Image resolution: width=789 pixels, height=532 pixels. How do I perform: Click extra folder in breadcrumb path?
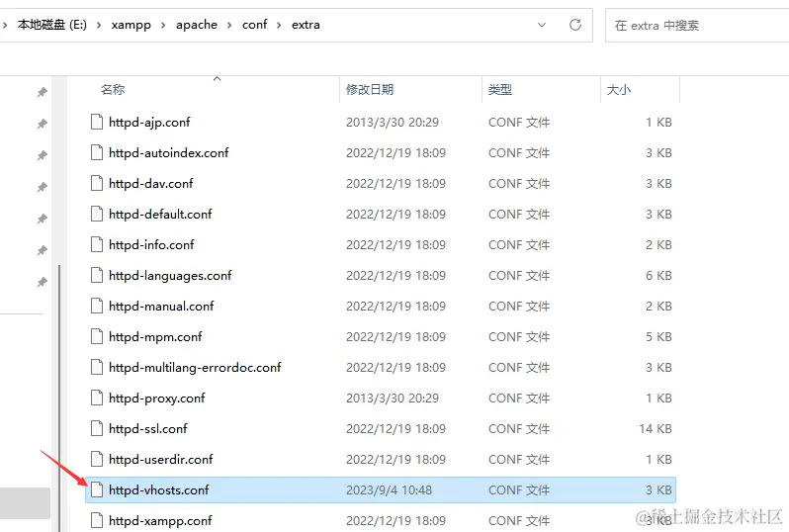(x=306, y=25)
